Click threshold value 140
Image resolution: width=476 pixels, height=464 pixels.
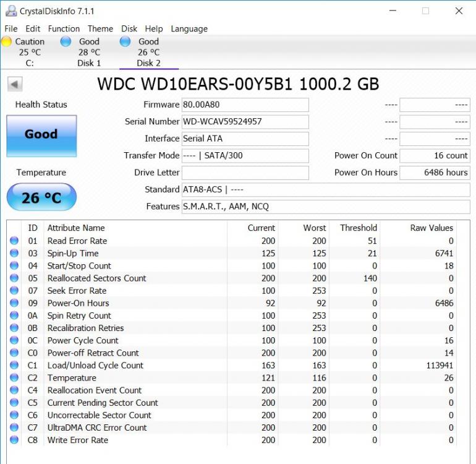(x=370, y=278)
